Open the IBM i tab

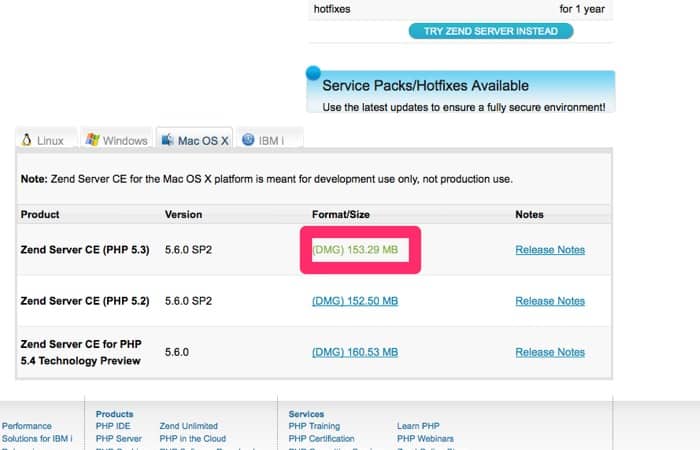point(269,138)
